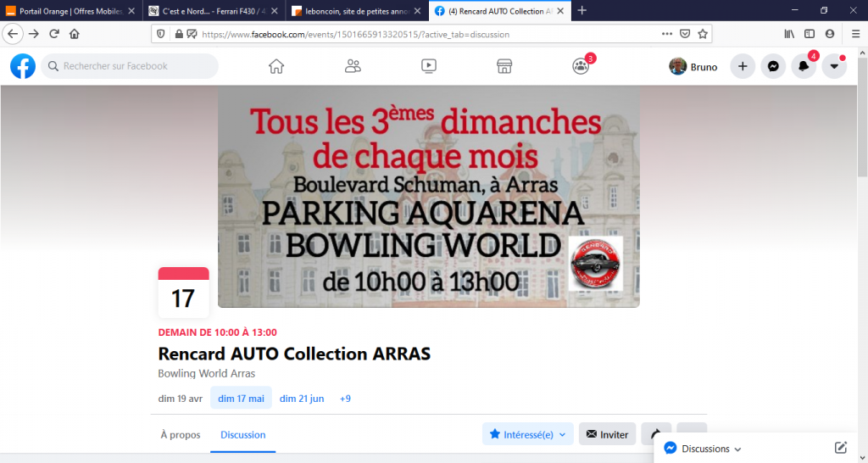The image size is (868, 463).
Task: Close the leboncoin tab
Action: (x=417, y=11)
